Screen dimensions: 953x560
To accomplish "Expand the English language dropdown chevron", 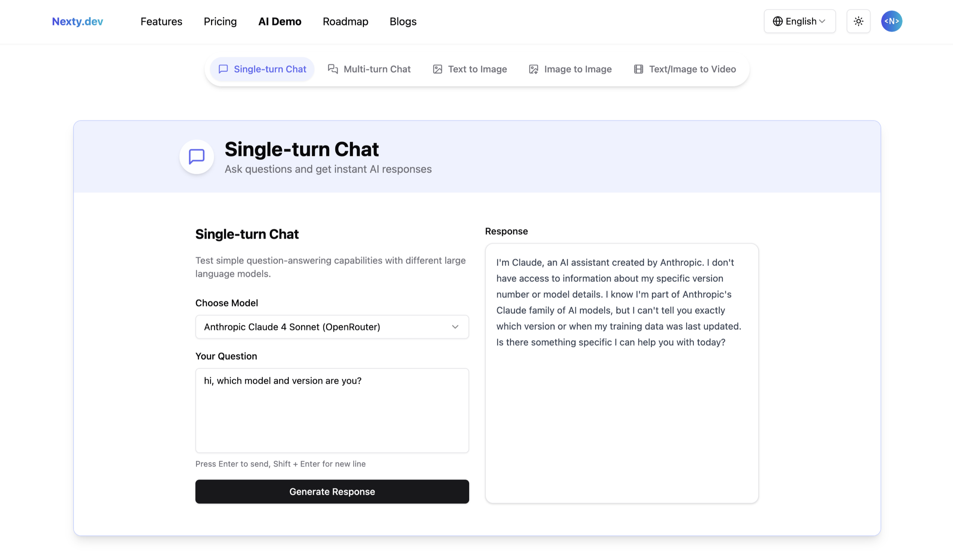I will click(x=822, y=21).
